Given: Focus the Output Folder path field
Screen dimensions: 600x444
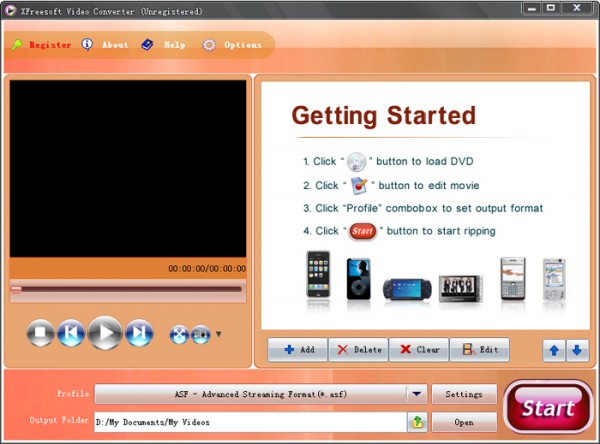Looking at the screenshot, I should [x=250, y=422].
